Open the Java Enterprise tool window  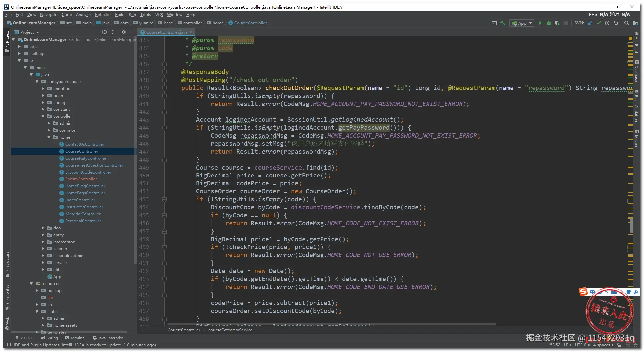tap(108, 338)
